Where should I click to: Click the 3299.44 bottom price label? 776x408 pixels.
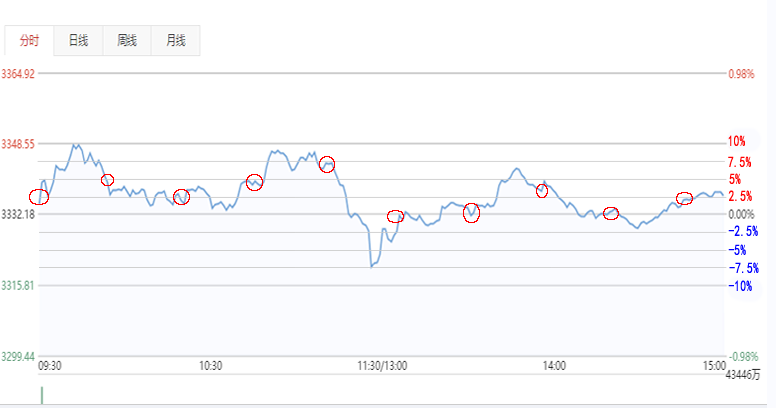[19, 357]
